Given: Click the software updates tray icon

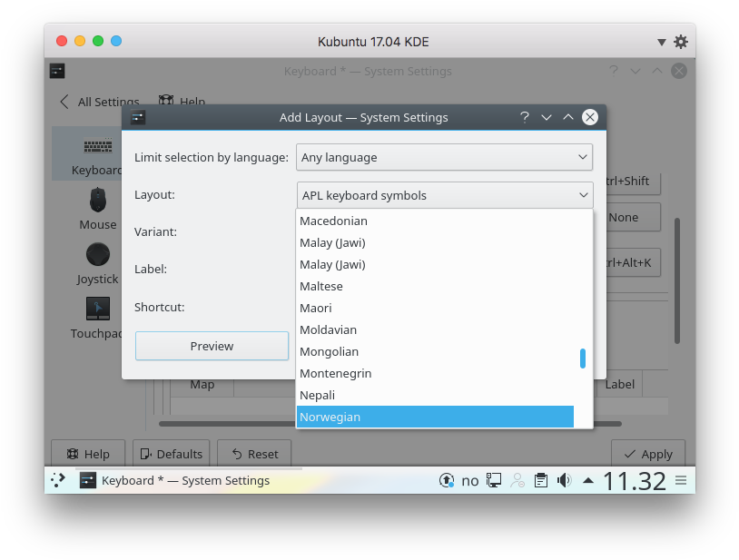Looking at the screenshot, I should pos(446,481).
